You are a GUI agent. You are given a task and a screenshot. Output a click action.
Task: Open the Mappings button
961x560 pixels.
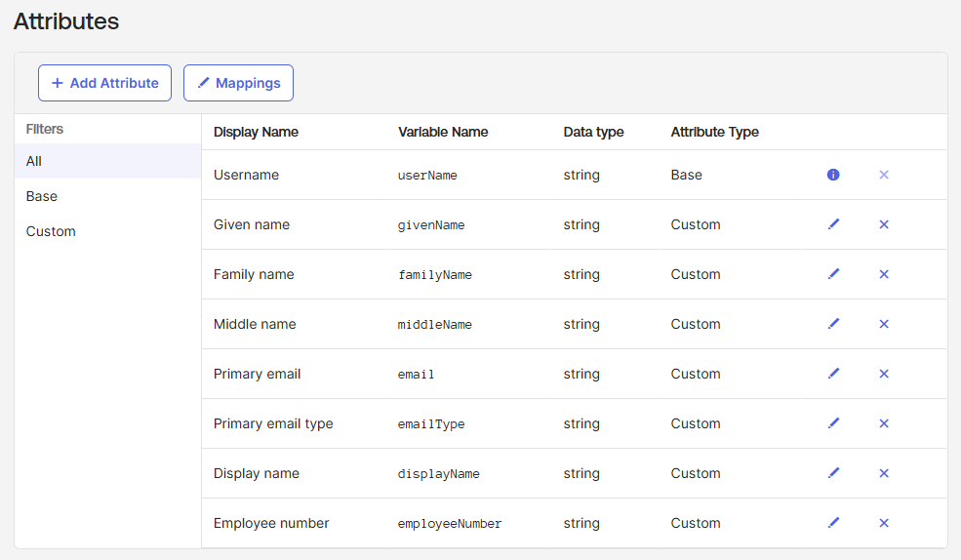(x=238, y=83)
